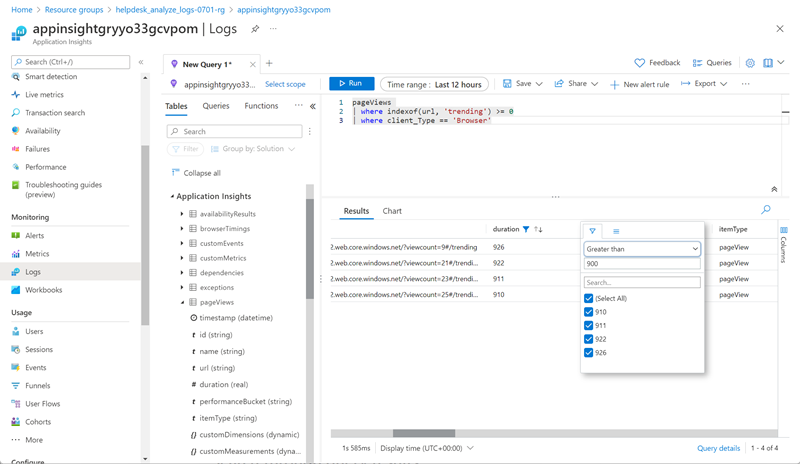Select the New Query 1 tab
The width and height of the screenshot is (800, 464).
click(207, 64)
